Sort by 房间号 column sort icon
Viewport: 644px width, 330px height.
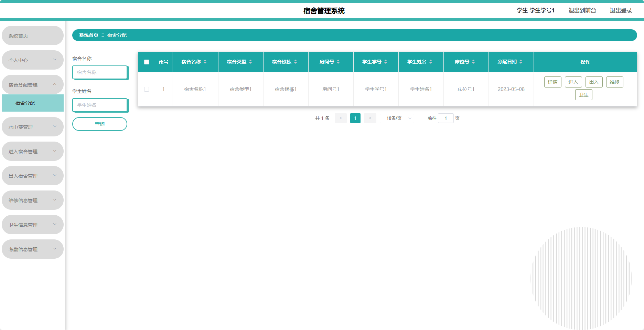coord(338,62)
